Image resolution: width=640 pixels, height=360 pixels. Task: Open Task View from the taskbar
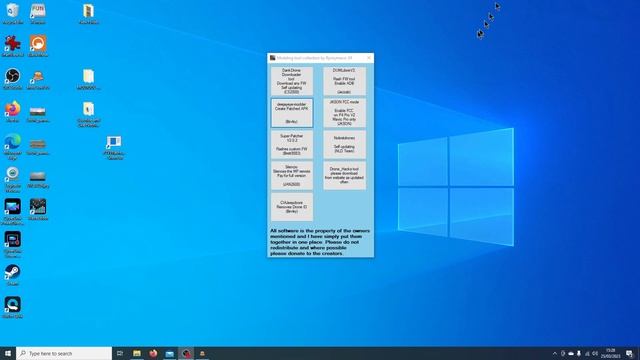(x=120, y=353)
